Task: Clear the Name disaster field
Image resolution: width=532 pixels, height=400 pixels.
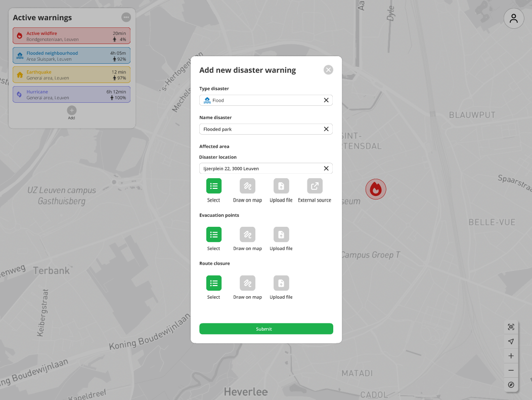Action: pos(326,129)
